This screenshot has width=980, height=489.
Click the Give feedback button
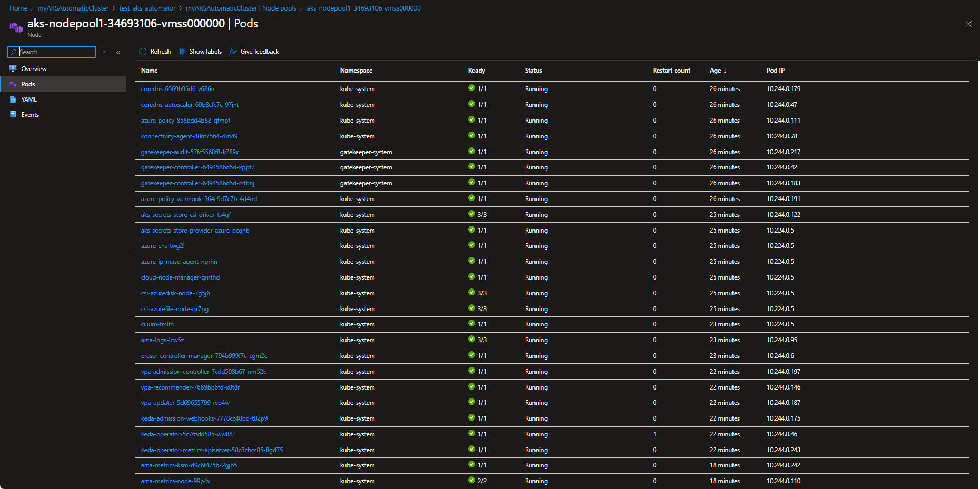[x=254, y=52]
